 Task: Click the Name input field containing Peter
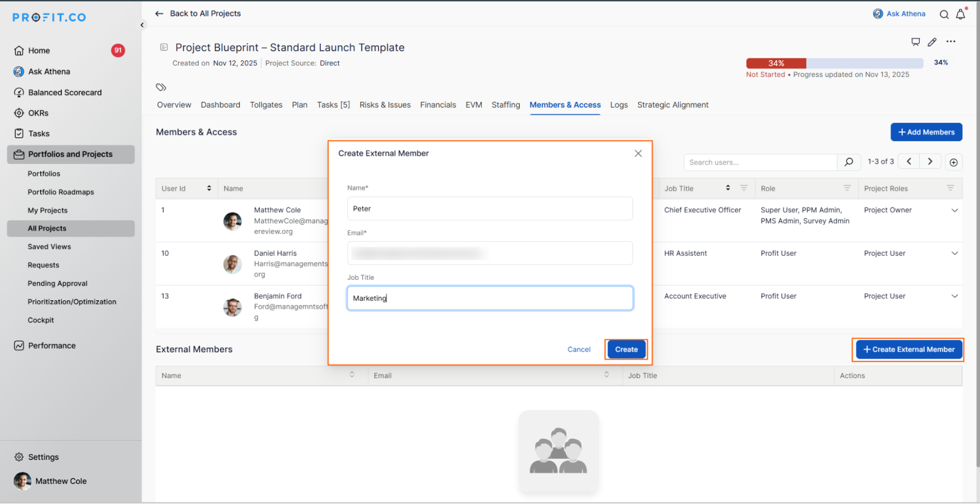click(x=489, y=209)
